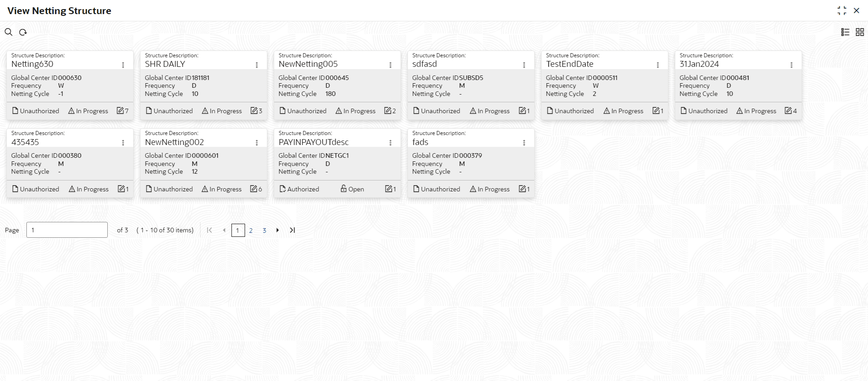868x381 pixels.
Task: Click modification count icon on Netting630 card
Action: (x=120, y=110)
